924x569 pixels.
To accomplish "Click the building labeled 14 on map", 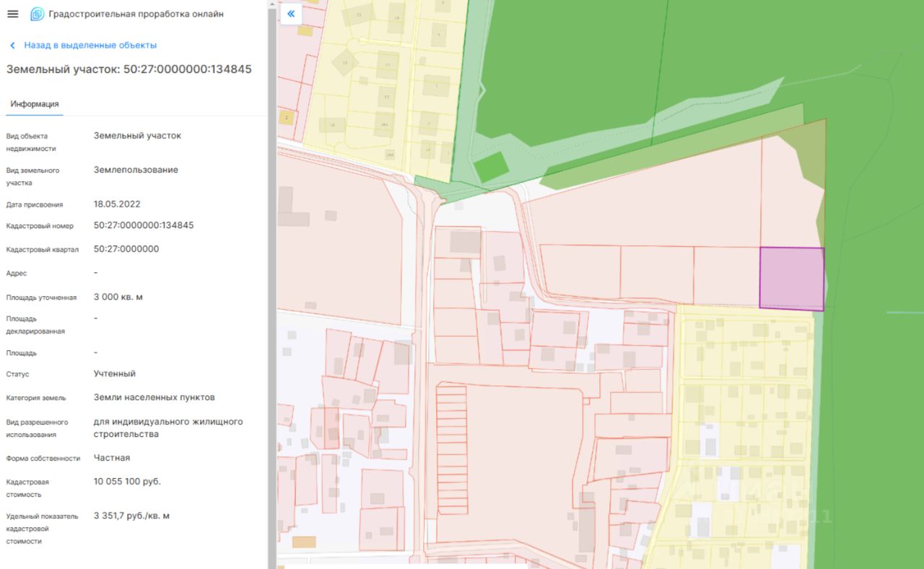I will [396, 18].
